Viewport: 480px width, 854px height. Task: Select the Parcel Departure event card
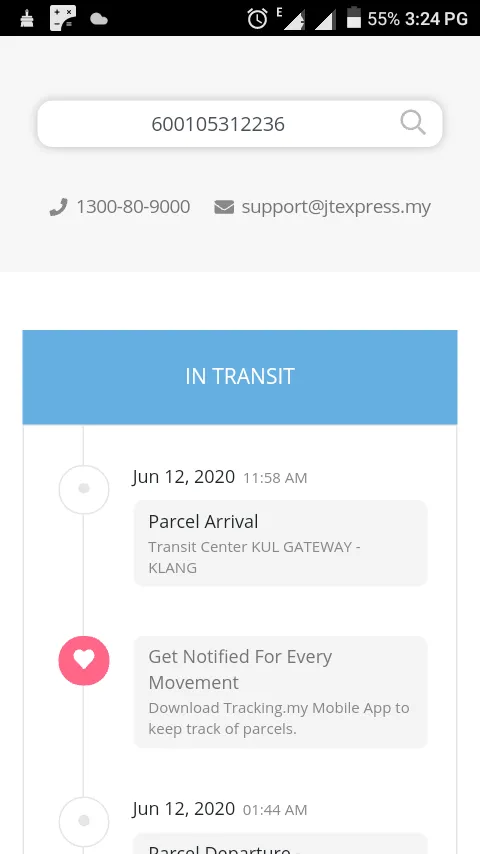281,844
